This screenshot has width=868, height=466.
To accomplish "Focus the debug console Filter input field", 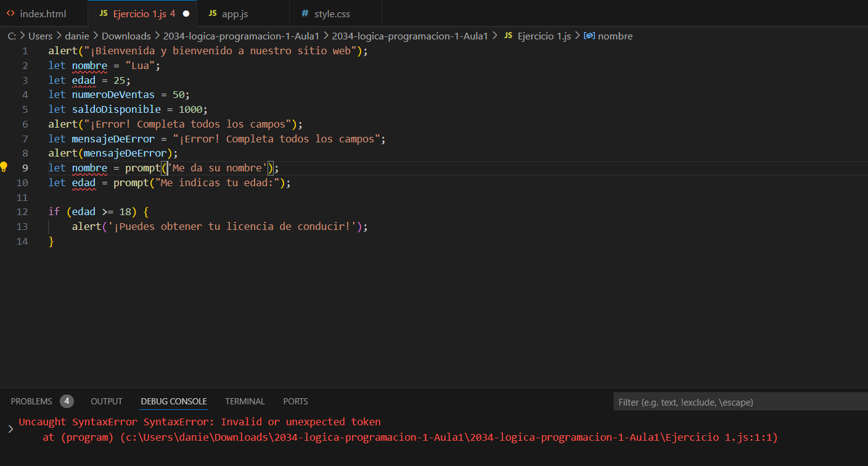I will pyautogui.click(x=740, y=402).
